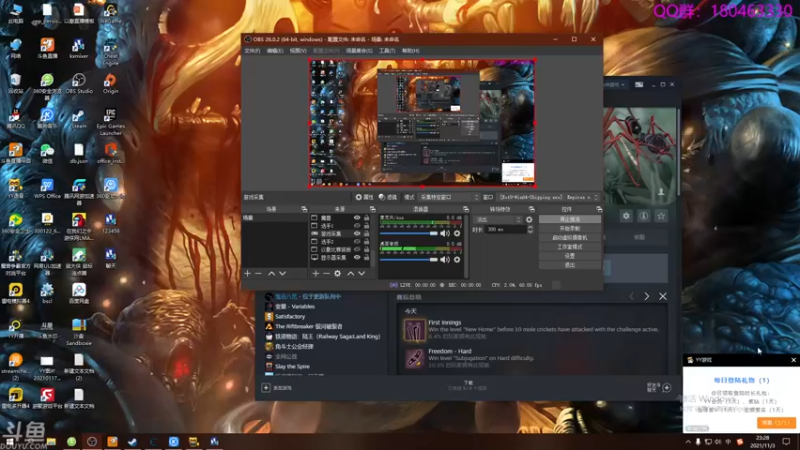The width and height of the screenshot is (800, 450).
Task: Mute the 桌面音频 speaker icon
Action: pos(445,259)
